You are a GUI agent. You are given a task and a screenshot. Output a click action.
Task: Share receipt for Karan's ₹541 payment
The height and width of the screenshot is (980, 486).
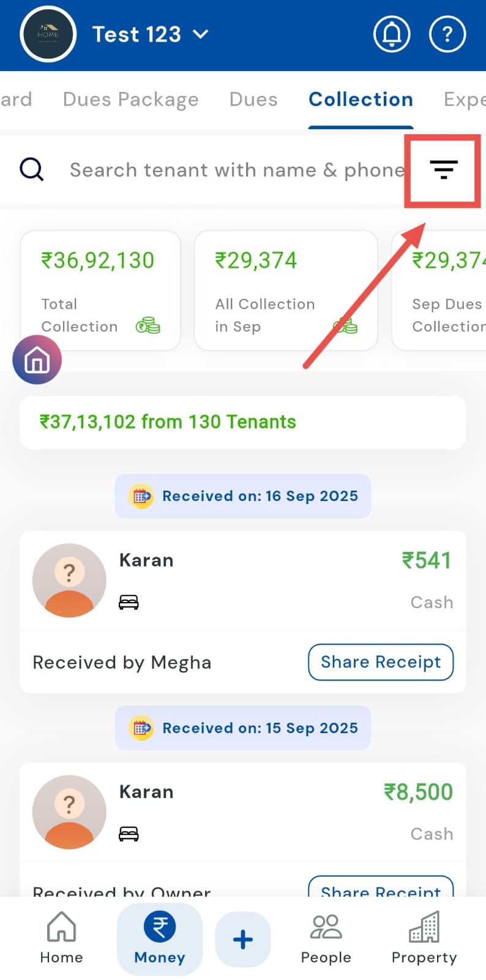(x=380, y=661)
